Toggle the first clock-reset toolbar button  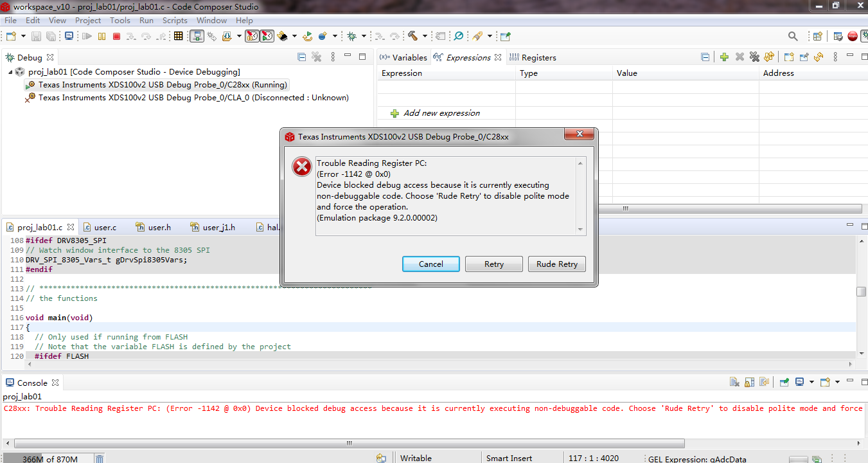[x=252, y=37]
